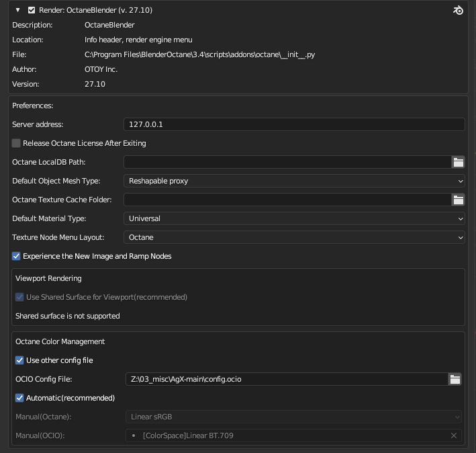The height and width of the screenshot is (453, 476).
Task: Click the Blender logo icon in the addon header
Action: coord(458,10)
